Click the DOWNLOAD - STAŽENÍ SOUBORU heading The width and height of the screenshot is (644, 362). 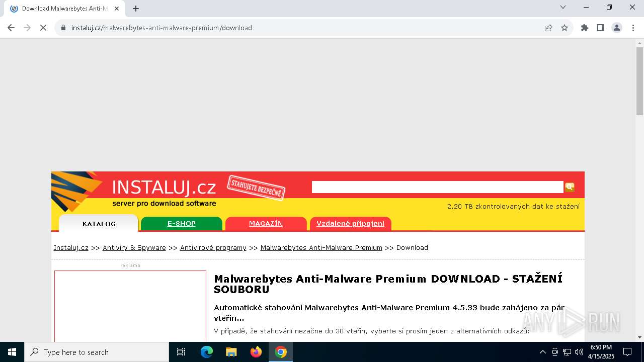[x=388, y=284]
